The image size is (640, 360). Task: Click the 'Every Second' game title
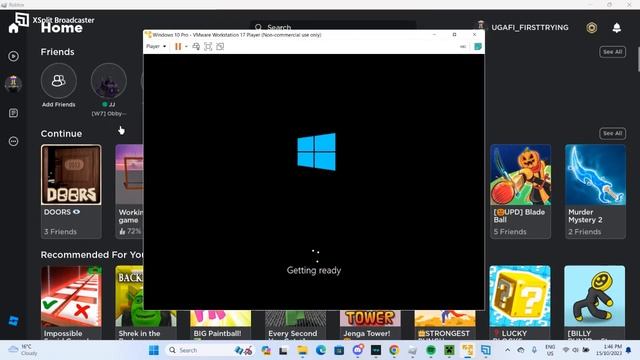click(x=293, y=333)
